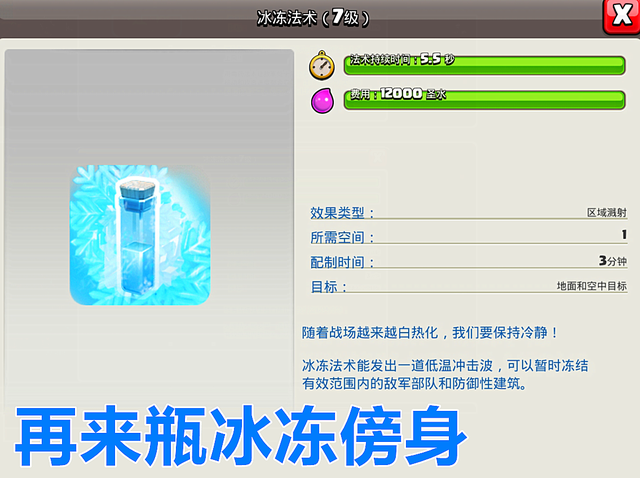The image size is (640, 478).
Task: Click the housing space value 1
Action: pyautogui.click(x=624, y=235)
